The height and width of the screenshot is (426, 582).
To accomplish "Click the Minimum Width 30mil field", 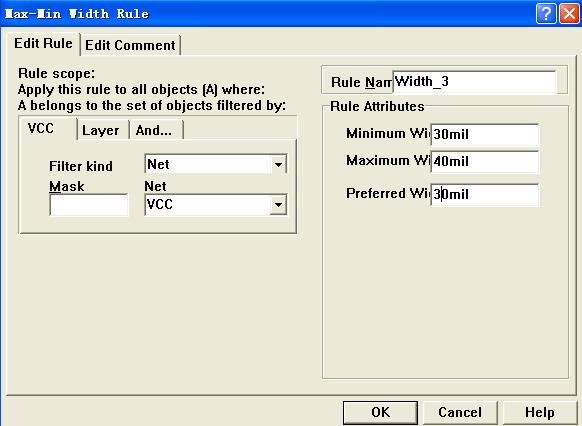I will coord(484,134).
